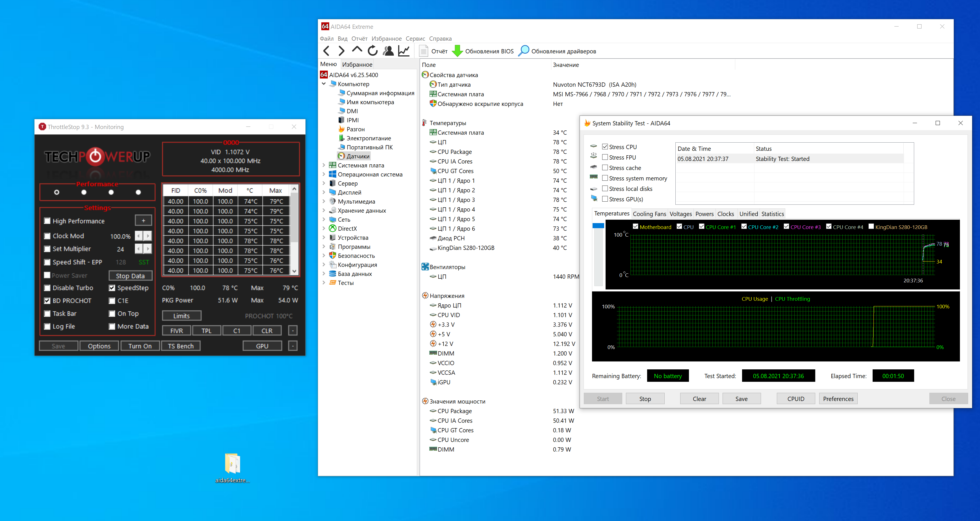Open the graph chart toolbar icon
This screenshot has height=521, width=980.
tap(404, 51)
